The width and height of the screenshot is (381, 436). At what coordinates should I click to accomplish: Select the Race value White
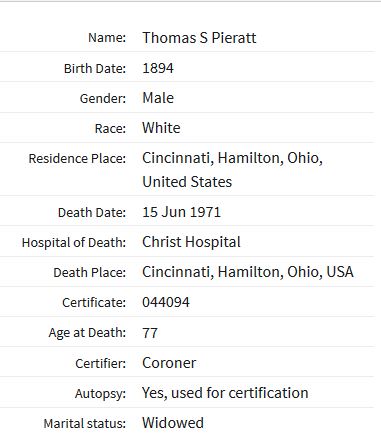161,128
